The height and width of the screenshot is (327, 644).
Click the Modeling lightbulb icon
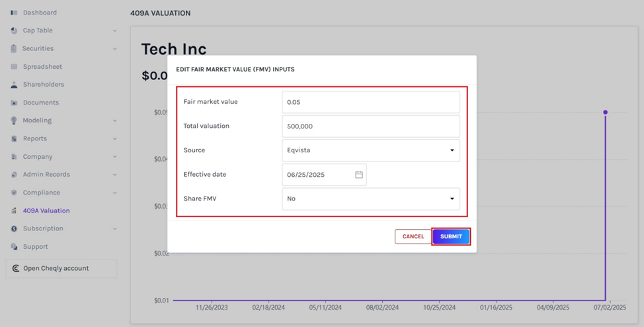point(14,120)
